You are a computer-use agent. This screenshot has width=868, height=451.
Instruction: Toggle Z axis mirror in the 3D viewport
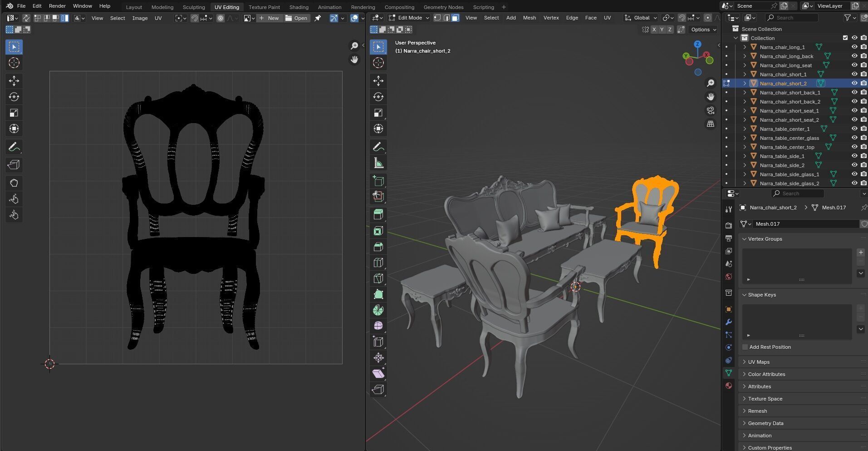[x=670, y=30]
